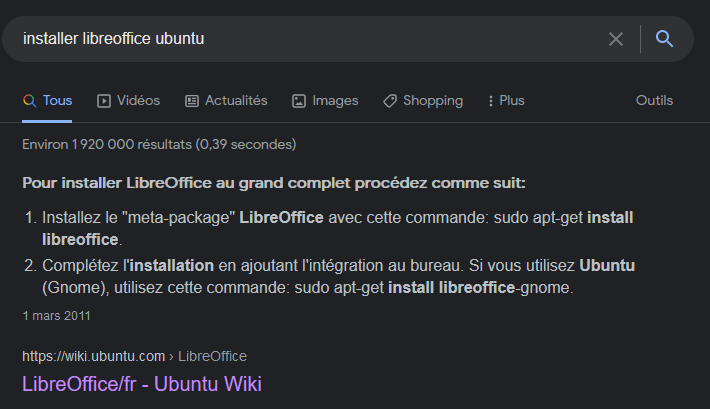Click the 1 mars 2011 snippet date
This screenshot has height=409, width=710.
57,316
